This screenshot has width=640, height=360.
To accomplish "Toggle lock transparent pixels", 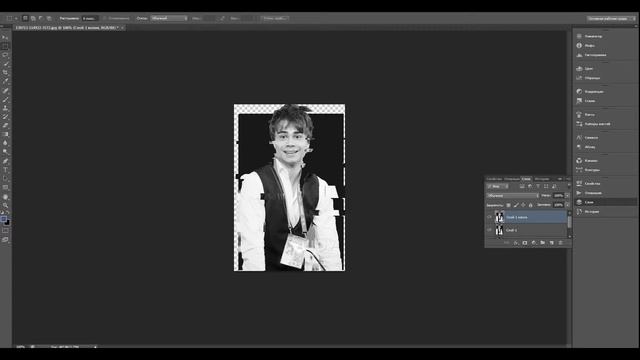I will tap(509, 205).
